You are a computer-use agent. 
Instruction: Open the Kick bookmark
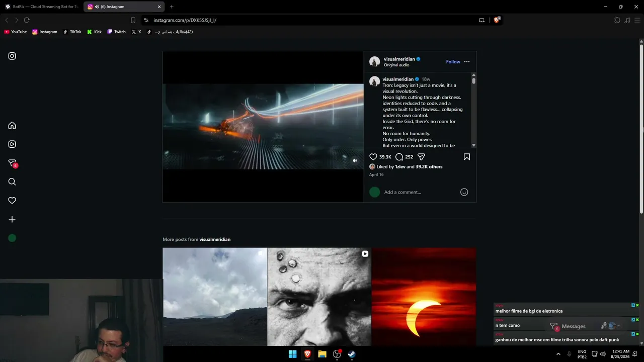(94, 32)
